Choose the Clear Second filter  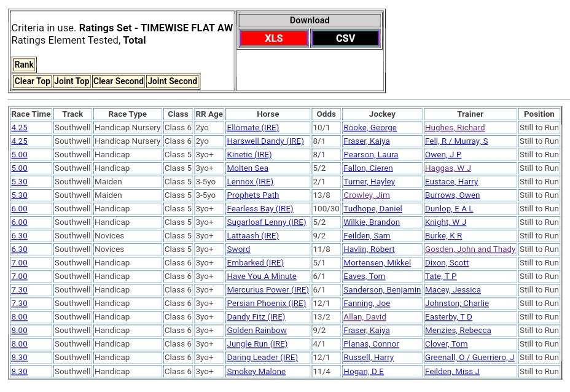pyautogui.click(x=119, y=81)
